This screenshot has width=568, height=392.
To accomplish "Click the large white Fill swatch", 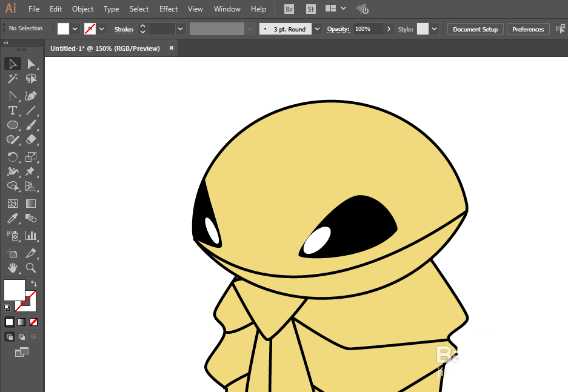I will [14, 290].
